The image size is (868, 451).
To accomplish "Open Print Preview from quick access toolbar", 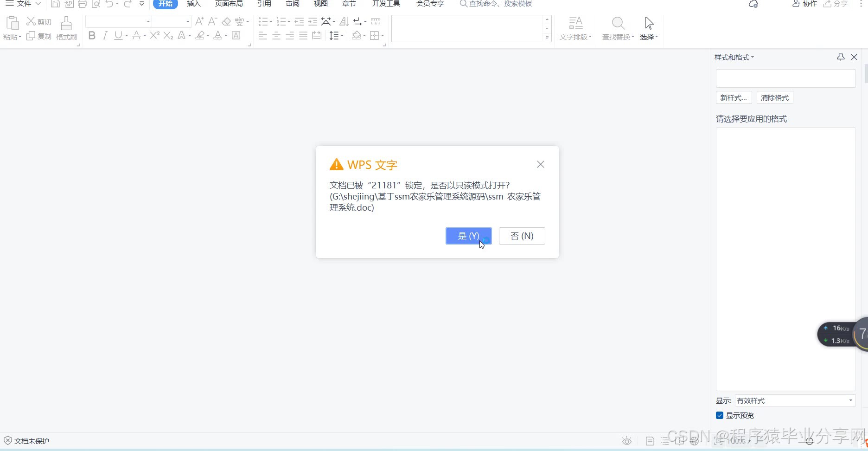I will pyautogui.click(x=96, y=4).
